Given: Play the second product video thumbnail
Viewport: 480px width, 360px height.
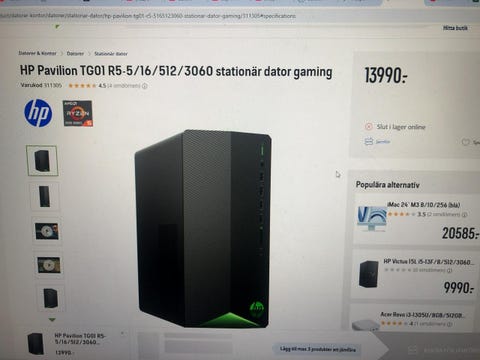Looking at the screenshot, I should (49, 265).
